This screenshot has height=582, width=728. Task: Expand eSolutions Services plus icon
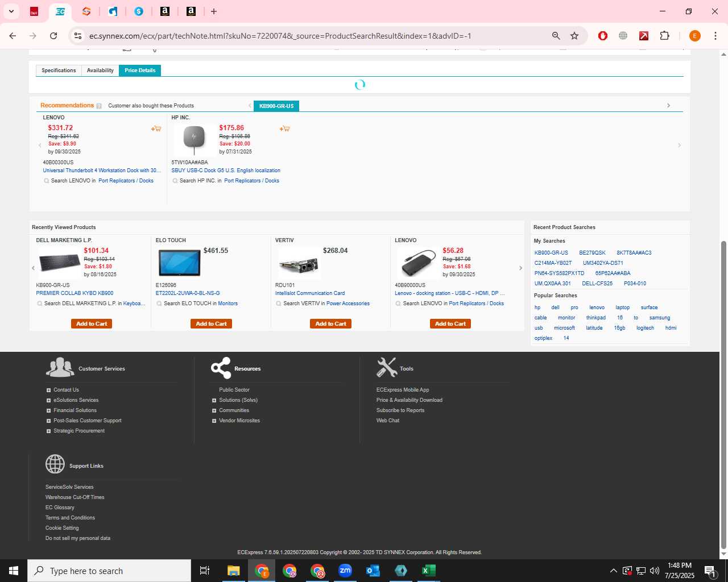point(48,400)
